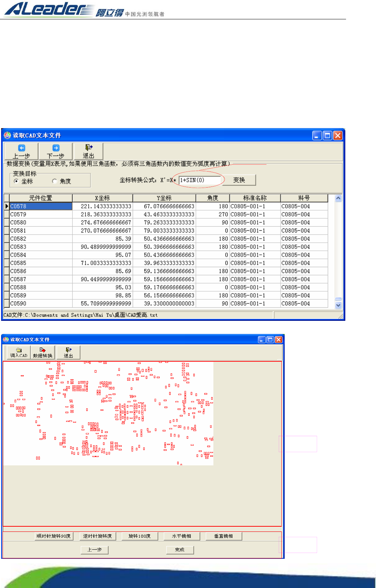Select cell C0583
This screenshot has width=376, height=588.
coord(41,247)
